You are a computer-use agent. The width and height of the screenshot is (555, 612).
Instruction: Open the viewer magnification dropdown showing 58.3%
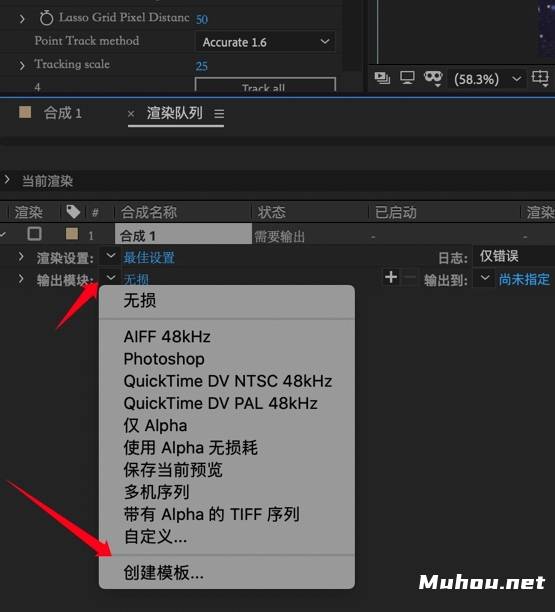[x=487, y=79]
